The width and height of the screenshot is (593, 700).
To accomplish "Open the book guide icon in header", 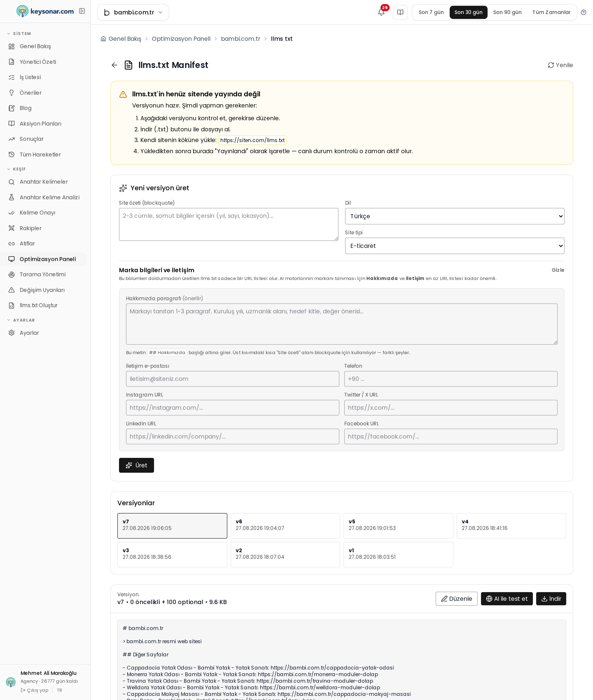I will point(400,12).
